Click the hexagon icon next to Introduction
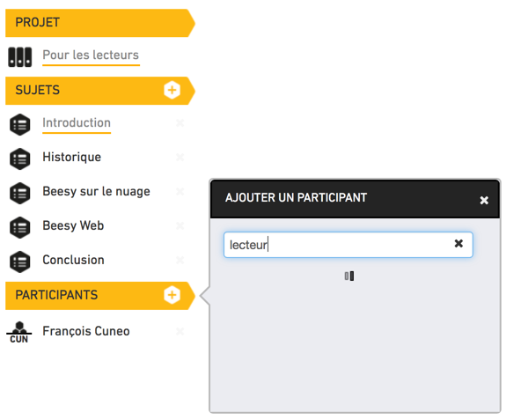506x420 pixels. pyautogui.click(x=20, y=125)
